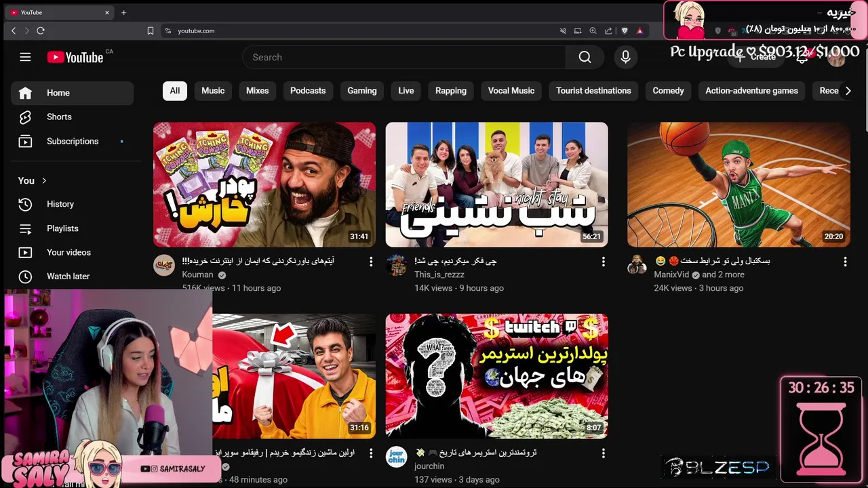Open History in sidebar
Image resolution: width=868 pixels, height=488 pixels.
[72, 204]
